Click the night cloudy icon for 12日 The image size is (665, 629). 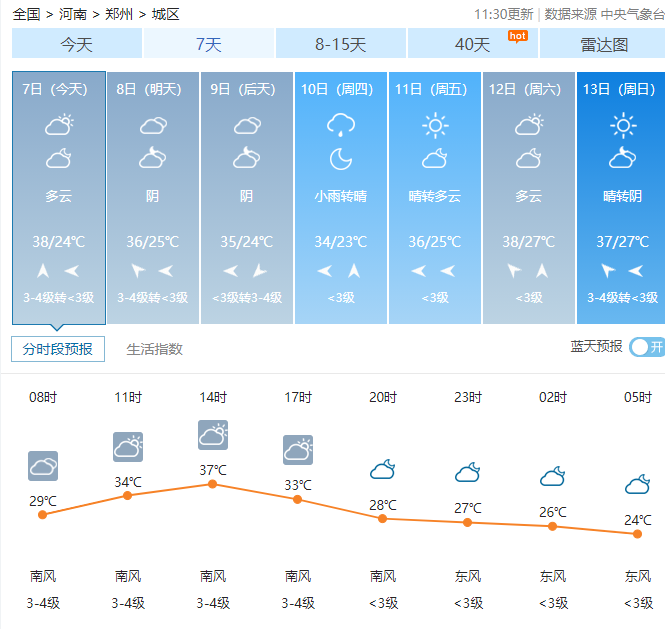coord(529,159)
